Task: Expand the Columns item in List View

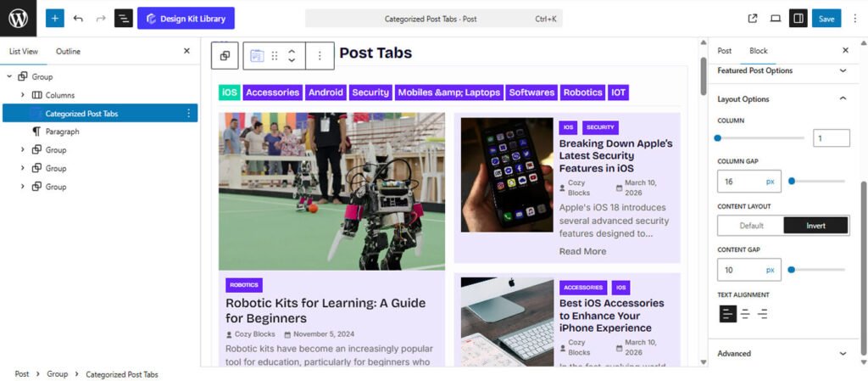Action: [x=22, y=95]
